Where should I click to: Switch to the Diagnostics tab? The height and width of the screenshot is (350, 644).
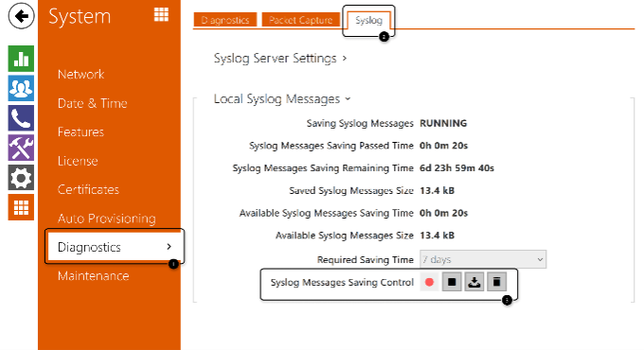coord(225,20)
